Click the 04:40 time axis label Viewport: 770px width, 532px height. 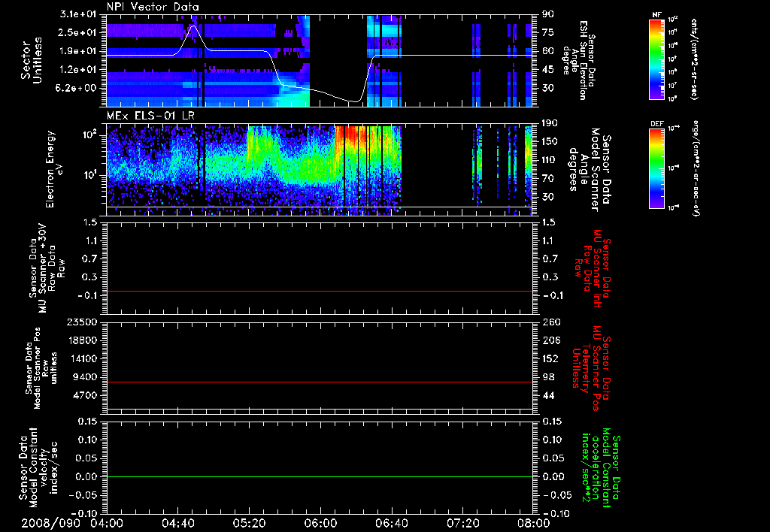click(177, 524)
